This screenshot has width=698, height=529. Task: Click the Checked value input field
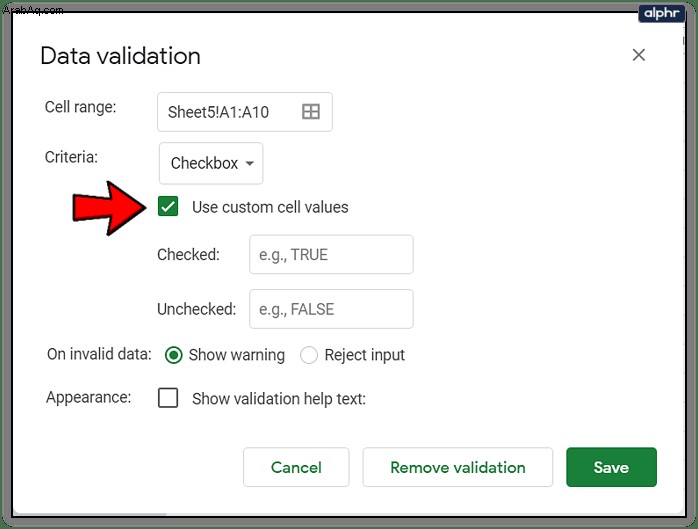coord(331,254)
